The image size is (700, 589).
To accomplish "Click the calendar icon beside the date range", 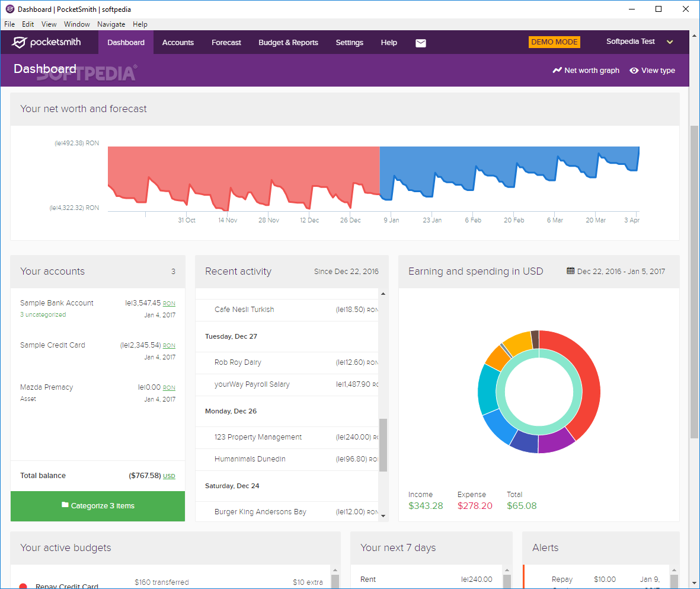I will point(570,271).
